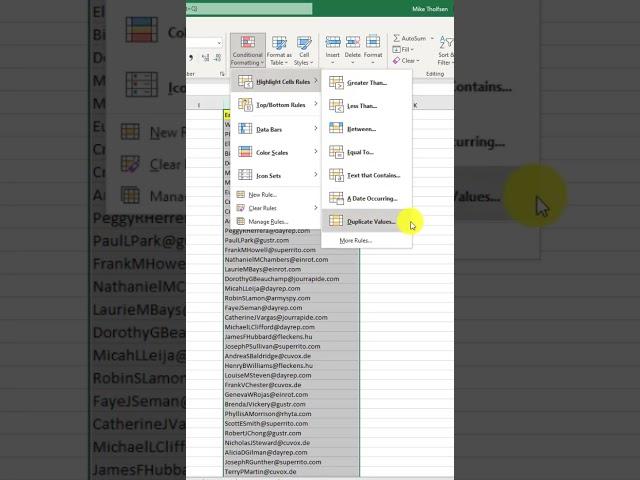Open the Icon Sets submenu
This screenshot has height=480, width=640.
276,176
